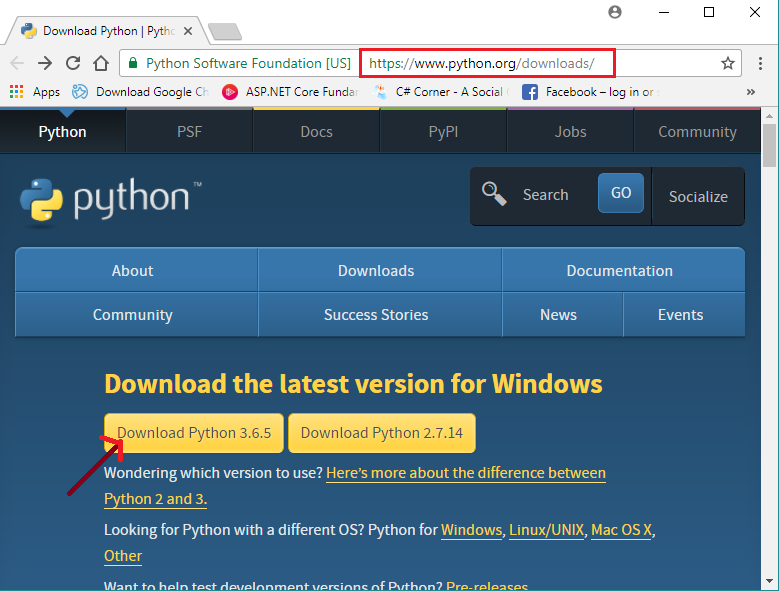The image size is (779, 591).
Task: Open the Pre-releases link
Action: pos(487,586)
